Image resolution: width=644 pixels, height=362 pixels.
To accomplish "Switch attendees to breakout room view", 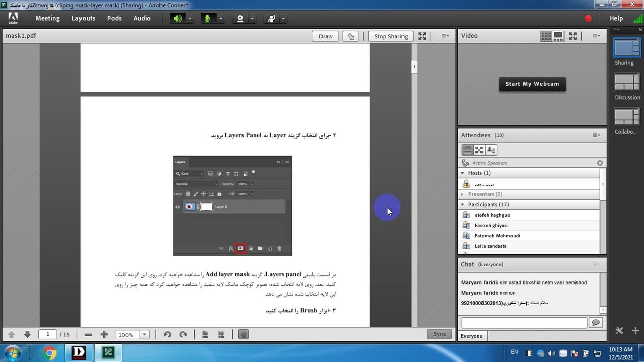I will coord(479,150).
